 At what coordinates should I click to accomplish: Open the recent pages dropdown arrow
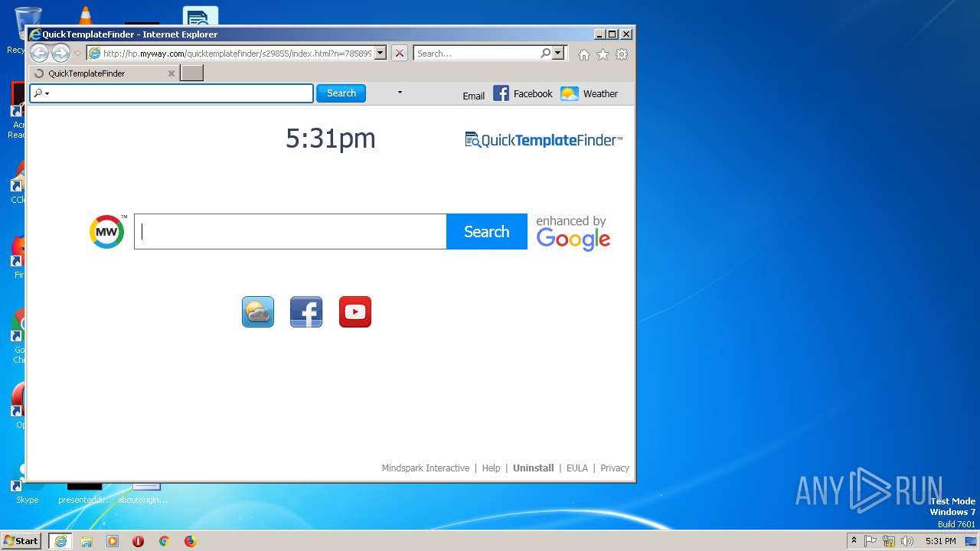[77, 54]
